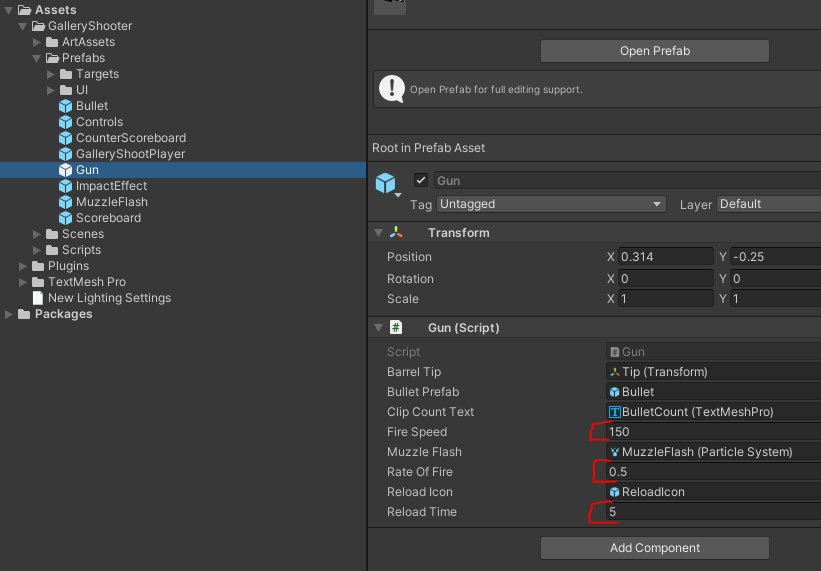Screen dimensions: 821x571
Task: Click the warning icon in prefab notice
Action: click(391, 89)
